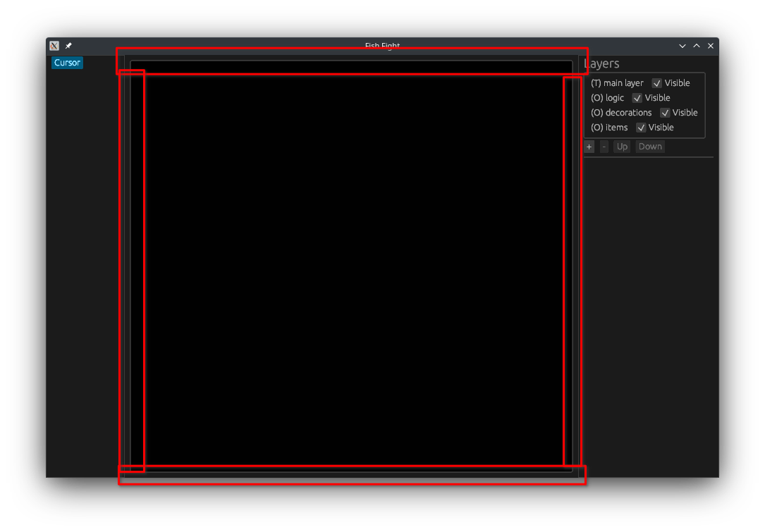765x532 pixels.
Task: Click the Layers panel header
Action: (x=601, y=63)
